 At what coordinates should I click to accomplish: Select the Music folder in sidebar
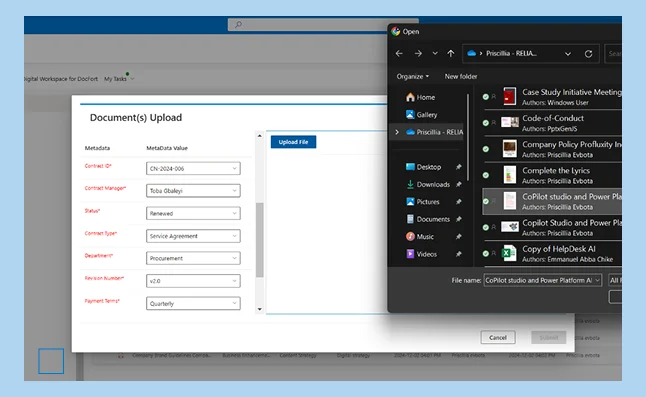click(420, 237)
